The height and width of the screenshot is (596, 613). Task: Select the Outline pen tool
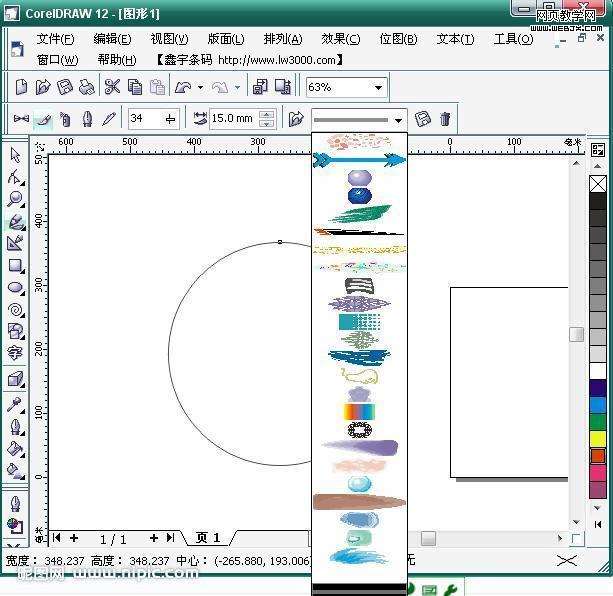[15, 427]
